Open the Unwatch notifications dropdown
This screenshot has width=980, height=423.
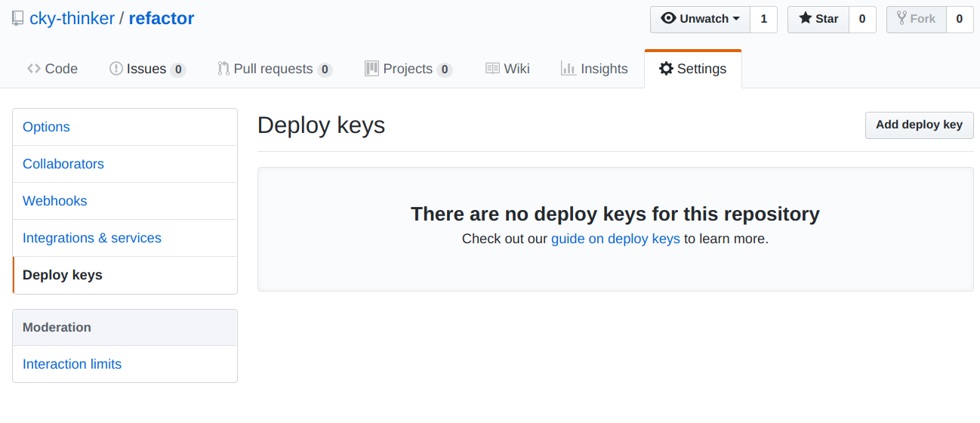700,19
